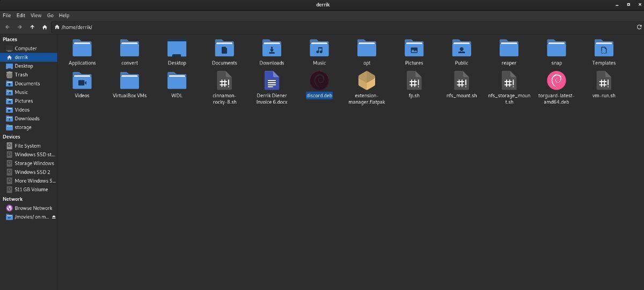
Task: Select the vm-run.sh script file
Action: pyautogui.click(x=604, y=81)
